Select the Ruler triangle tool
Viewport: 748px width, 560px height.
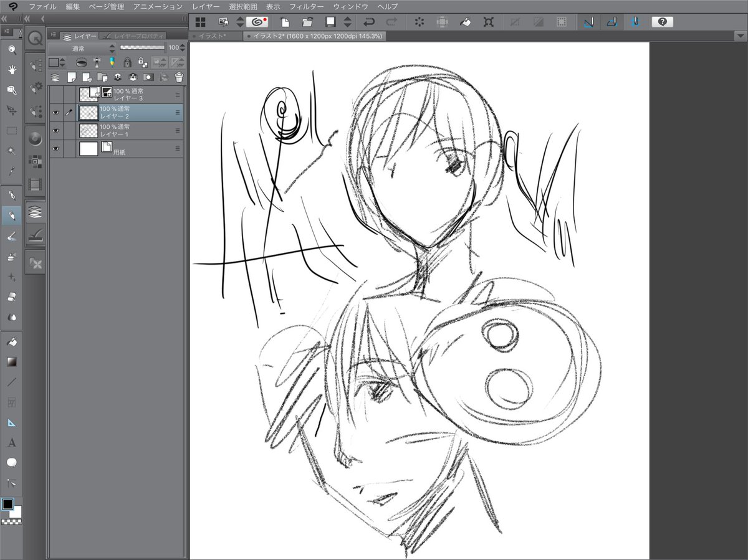[11, 422]
